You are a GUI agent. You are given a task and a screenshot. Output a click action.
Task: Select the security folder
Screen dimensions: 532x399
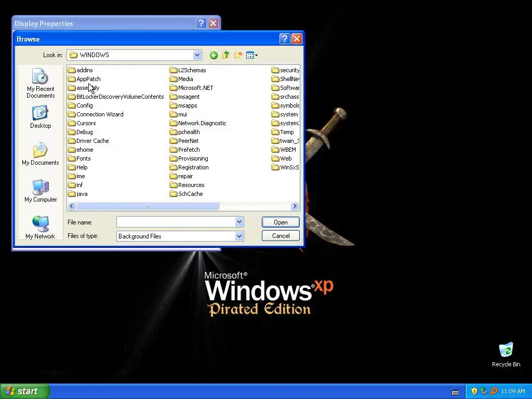285,70
